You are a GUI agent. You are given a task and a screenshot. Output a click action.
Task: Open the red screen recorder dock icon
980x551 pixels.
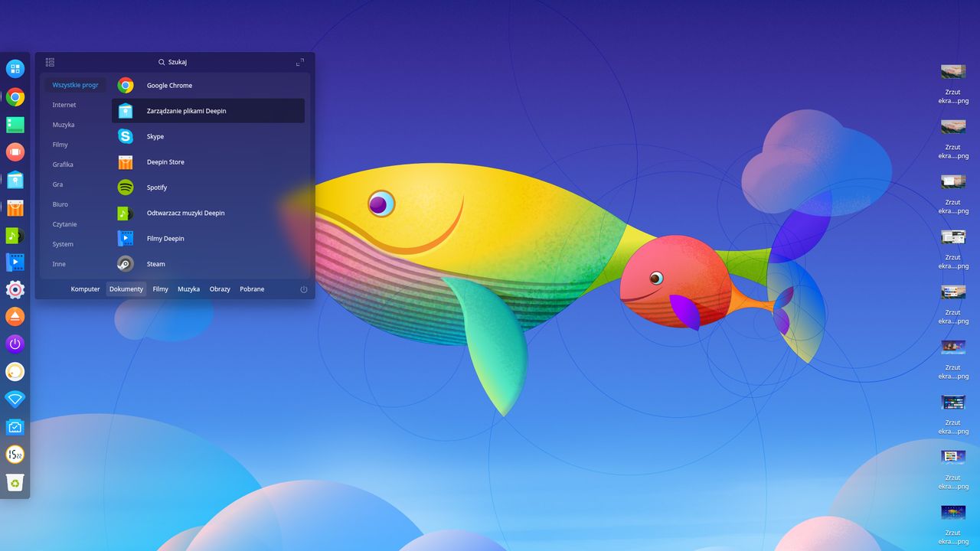pos(15,152)
